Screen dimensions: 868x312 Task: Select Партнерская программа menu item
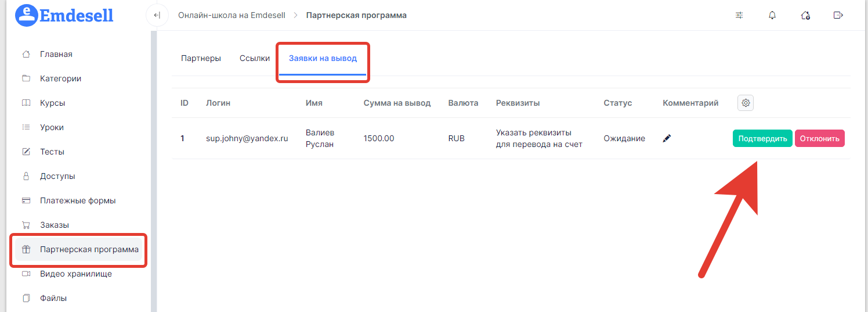coord(78,249)
